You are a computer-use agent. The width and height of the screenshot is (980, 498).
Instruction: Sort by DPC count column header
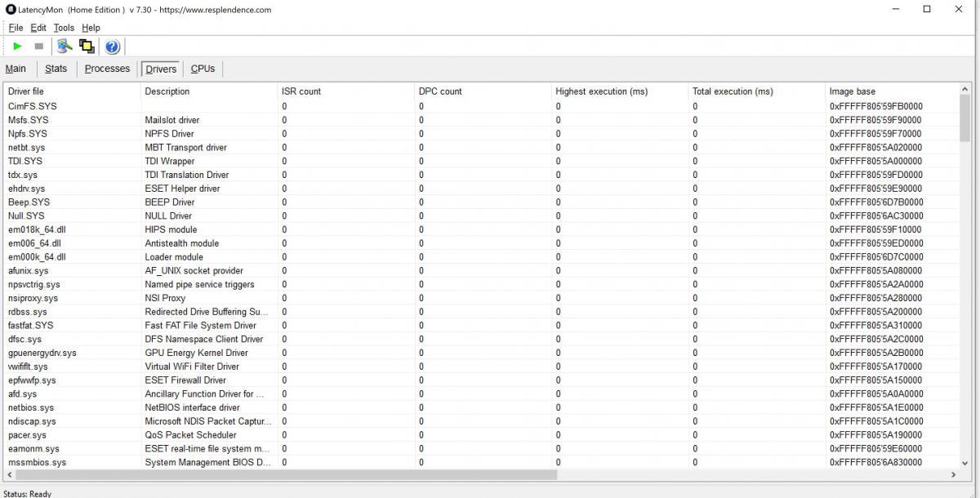click(x=483, y=91)
